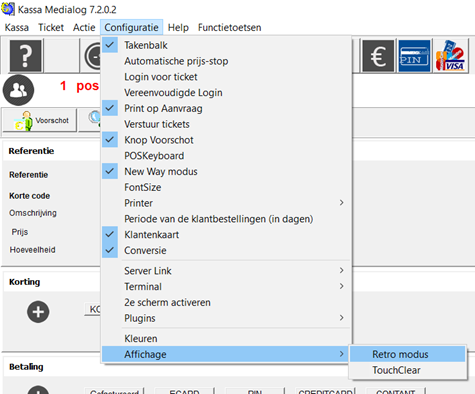Select 2e scherm activeren
The height and width of the screenshot is (394, 475).
tap(226, 302)
